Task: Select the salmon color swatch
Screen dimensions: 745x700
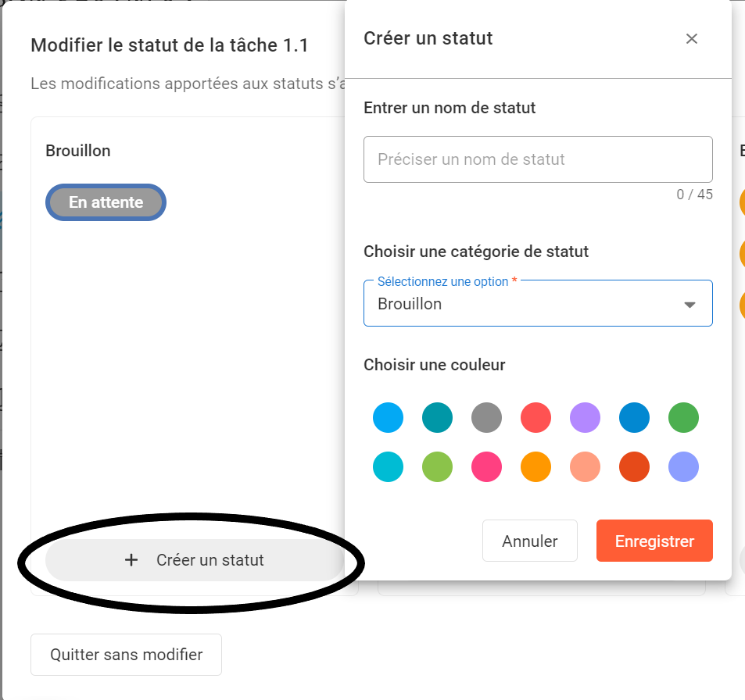Action: point(585,467)
